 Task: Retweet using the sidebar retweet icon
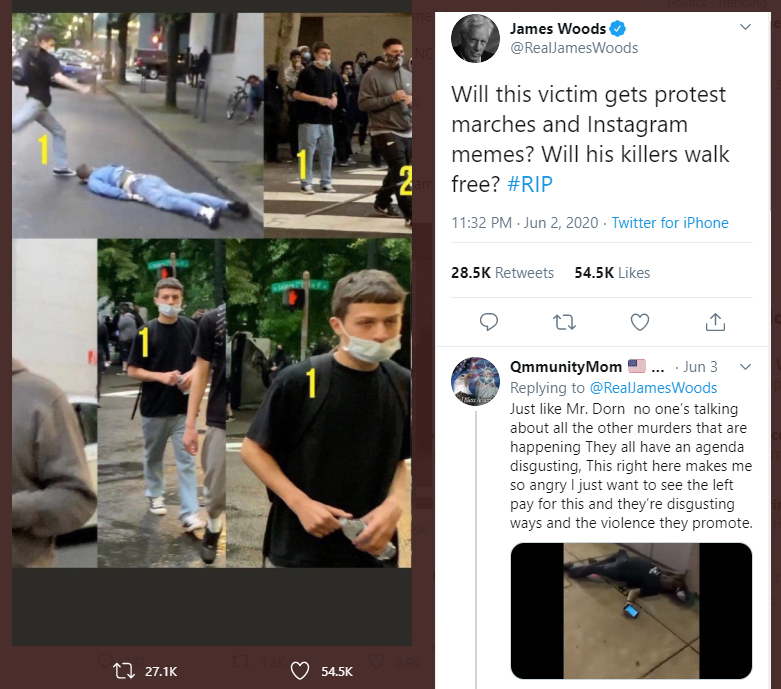click(565, 321)
